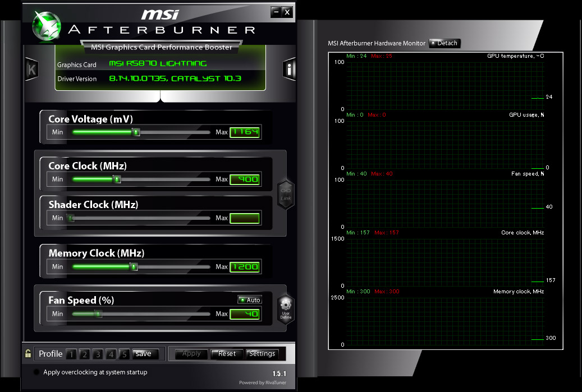
Task: Select profile slot 1
Action: (71, 354)
